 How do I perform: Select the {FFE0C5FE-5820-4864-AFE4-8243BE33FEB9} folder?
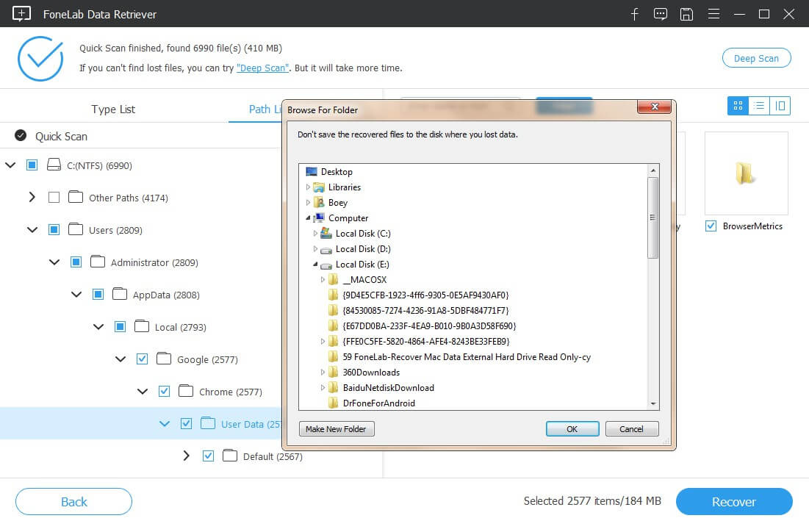[x=426, y=342]
